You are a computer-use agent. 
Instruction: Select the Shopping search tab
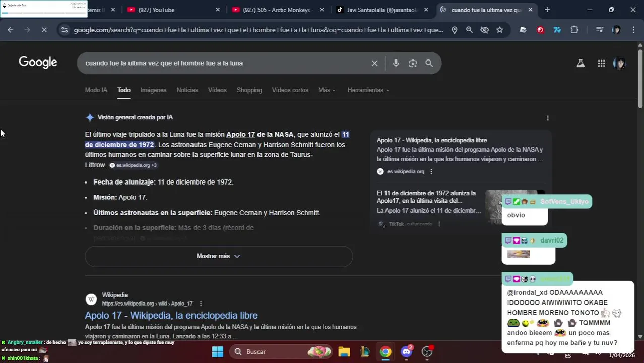click(x=249, y=90)
